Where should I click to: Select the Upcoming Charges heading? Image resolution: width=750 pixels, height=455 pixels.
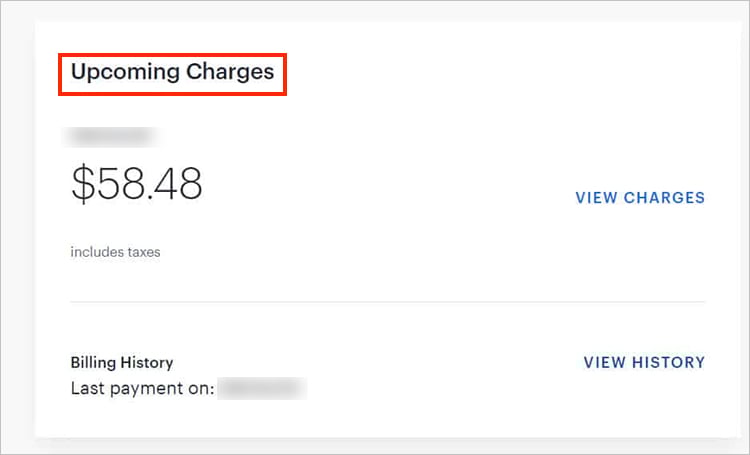[x=172, y=72]
